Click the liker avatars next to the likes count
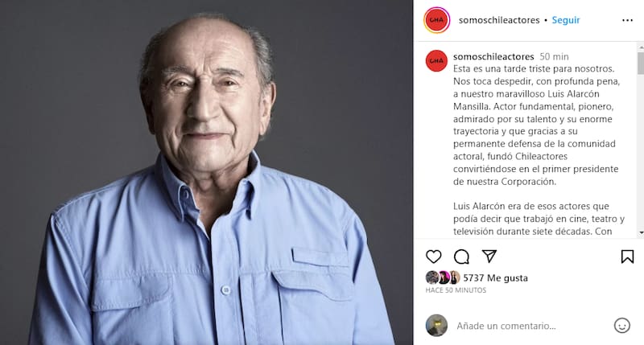Image resolution: width=644 pixels, height=345 pixels. (443, 277)
